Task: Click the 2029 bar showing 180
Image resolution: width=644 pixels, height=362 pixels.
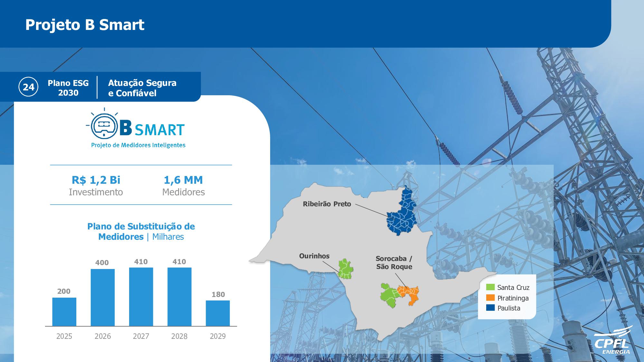Action: click(218, 313)
